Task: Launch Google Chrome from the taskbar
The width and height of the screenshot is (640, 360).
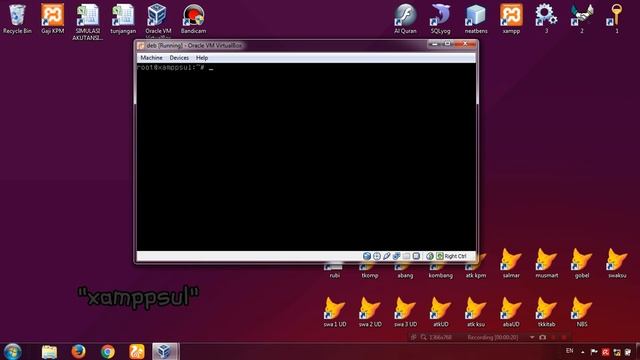Action: point(108,351)
